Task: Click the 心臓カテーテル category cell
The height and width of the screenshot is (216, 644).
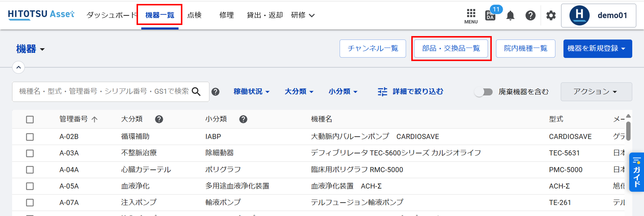Action: click(146, 170)
